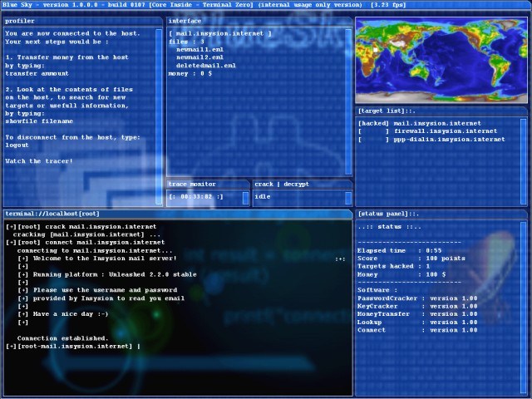Click the Score : 100 points line
Screen dimensions: 532x399
pyautogui.click(x=411, y=259)
